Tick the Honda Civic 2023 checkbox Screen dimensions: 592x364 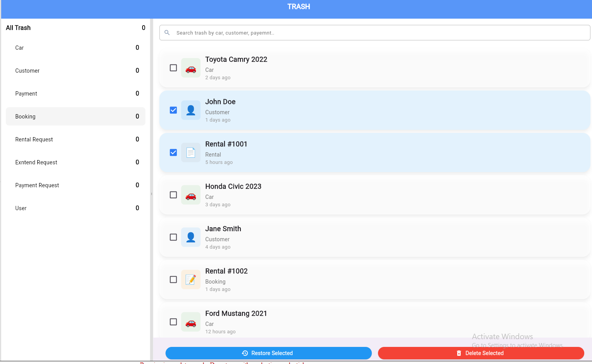tap(173, 195)
